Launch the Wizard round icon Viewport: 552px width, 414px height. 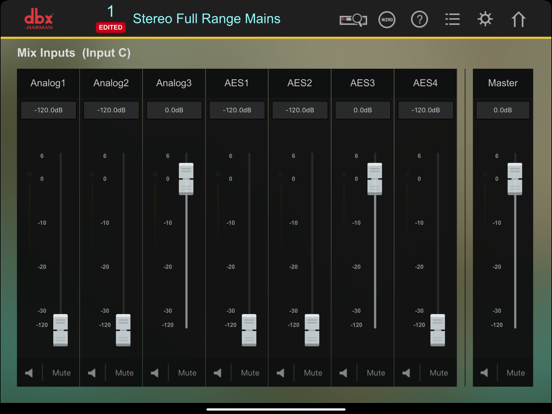(x=387, y=19)
